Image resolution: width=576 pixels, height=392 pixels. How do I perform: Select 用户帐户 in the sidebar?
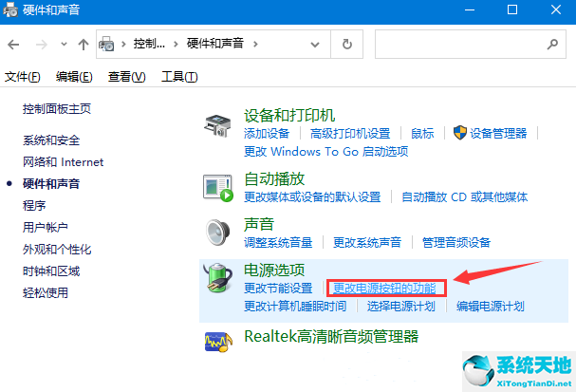[46, 228]
